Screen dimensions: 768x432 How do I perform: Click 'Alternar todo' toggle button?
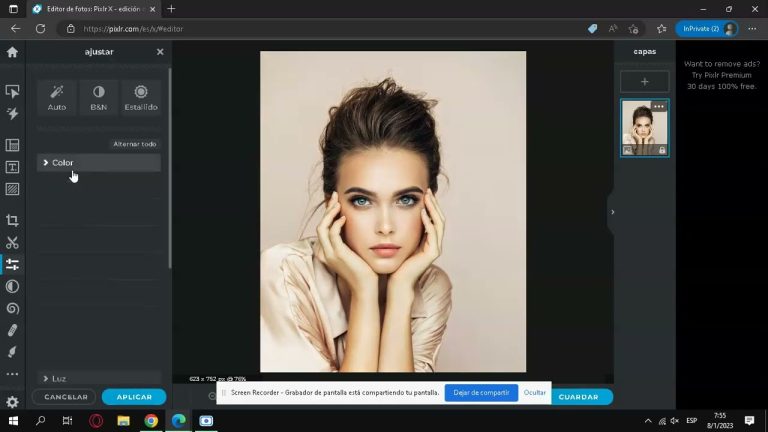point(134,144)
